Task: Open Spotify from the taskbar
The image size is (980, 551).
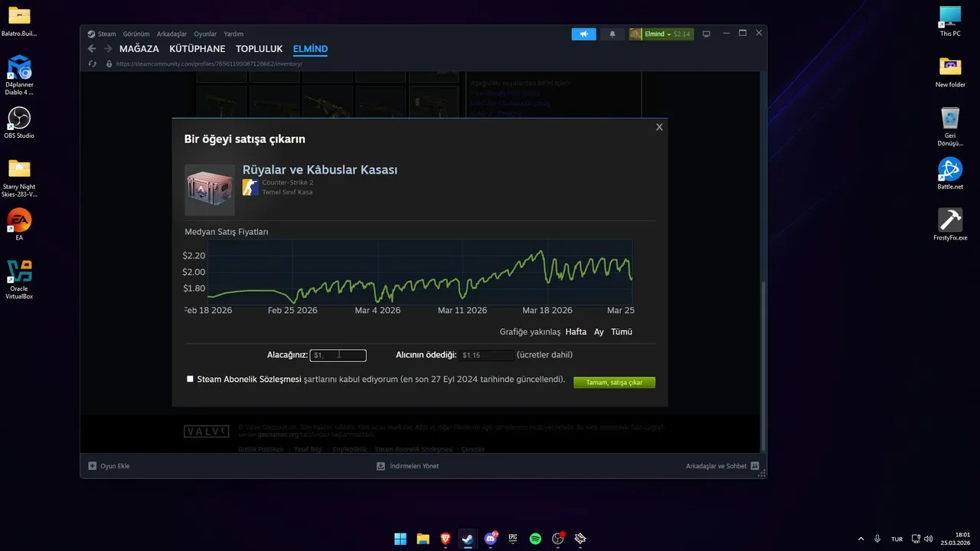Action: pyautogui.click(x=535, y=539)
